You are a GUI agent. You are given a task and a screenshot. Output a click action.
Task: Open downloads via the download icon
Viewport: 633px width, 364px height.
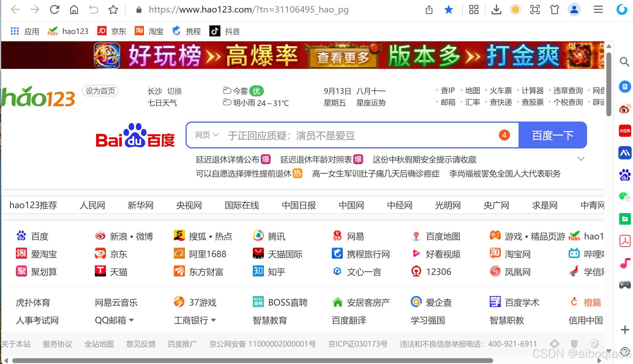click(496, 9)
